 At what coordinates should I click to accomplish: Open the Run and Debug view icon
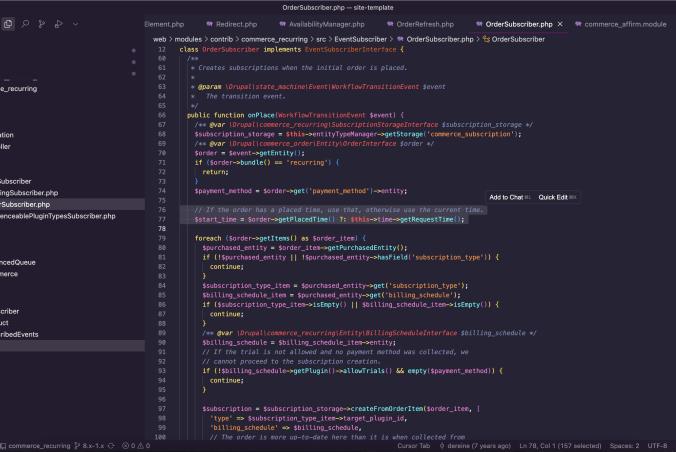coord(58,24)
